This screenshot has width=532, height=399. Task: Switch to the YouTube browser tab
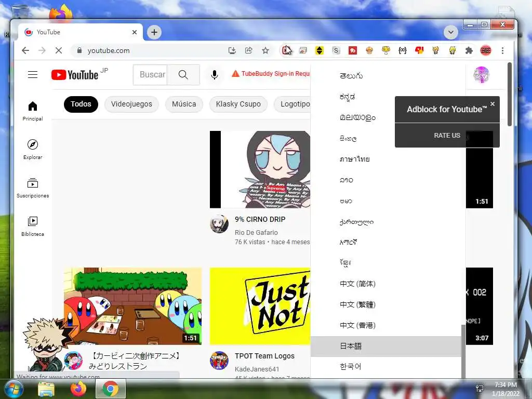point(81,32)
